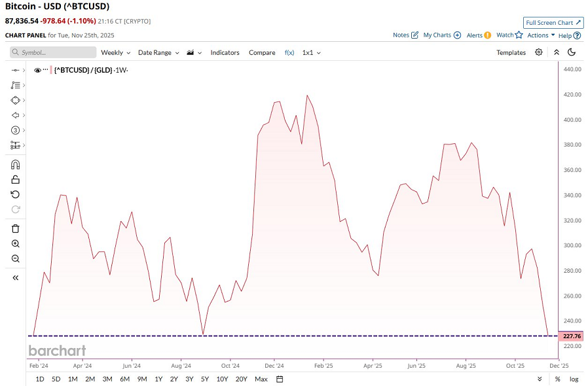Open the Indicators menu
Viewport: 588px width, 386px height.
pos(225,52)
